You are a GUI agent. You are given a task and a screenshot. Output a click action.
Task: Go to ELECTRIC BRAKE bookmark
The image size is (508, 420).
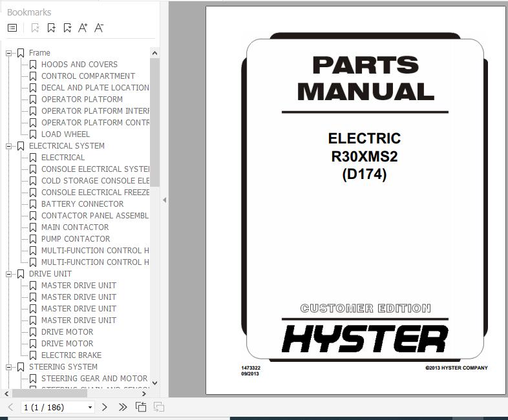click(71, 355)
